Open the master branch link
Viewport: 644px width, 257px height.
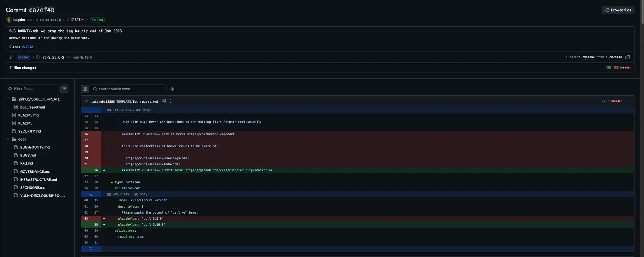(x=23, y=57)
